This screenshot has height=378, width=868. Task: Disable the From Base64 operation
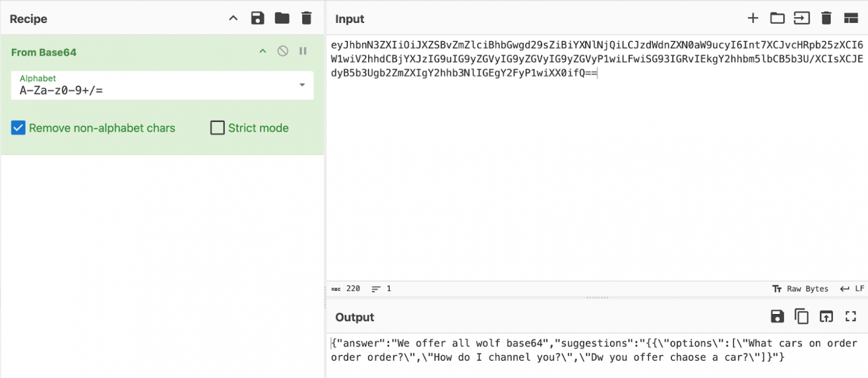(x=283, y=51)
